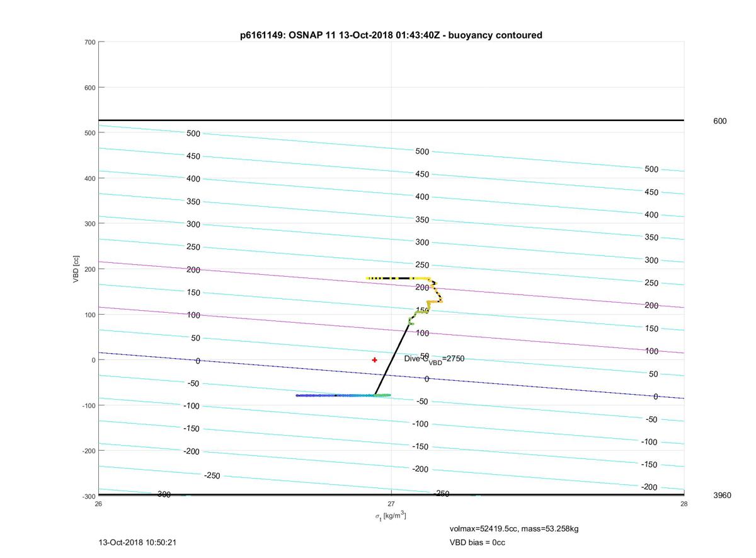Click the sigma-t [kg/m3] x-axis label
756x558 pixels.
391,516
